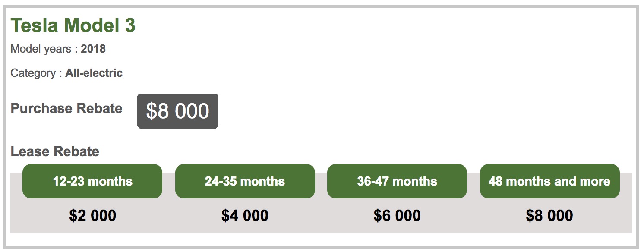Image resolution: width=644 pixels, height=252 pixels.
Task: Click the $6 000 lease rebate amount
Action: pos(397,215)
